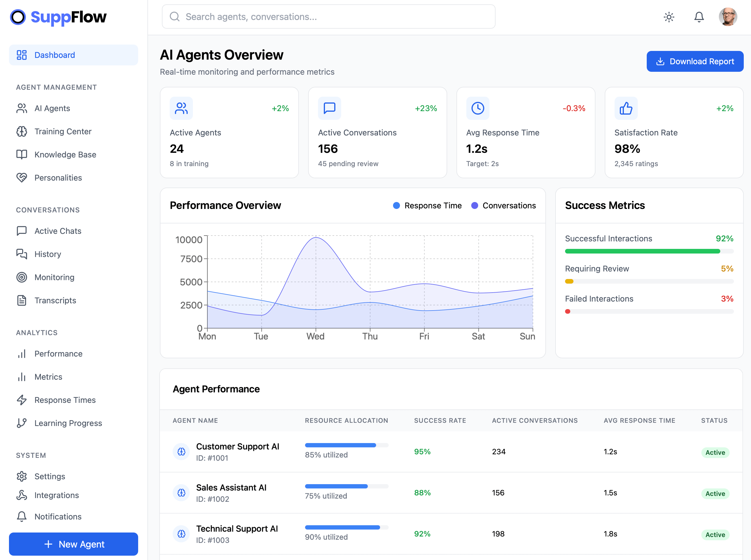Create a New Agent
This screenshot has height=560, width=751.
(x=73, y=544)
